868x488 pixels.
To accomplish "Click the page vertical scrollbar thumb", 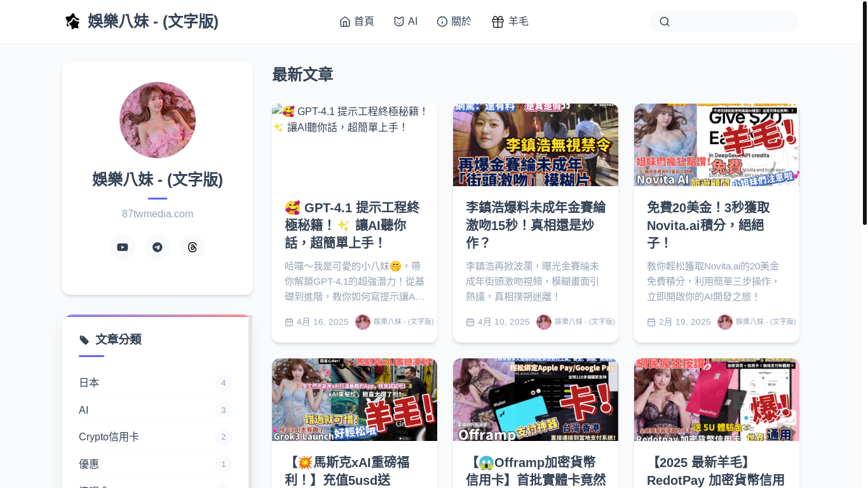I will (x=865, y=113).
